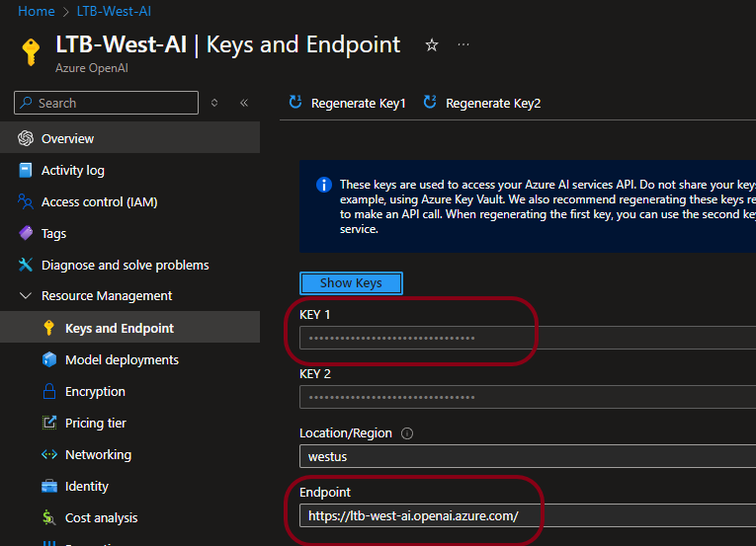Click the Cost analysis dollar icon
The width and height of the screenshot is (756, 546).
coord(48,517)
